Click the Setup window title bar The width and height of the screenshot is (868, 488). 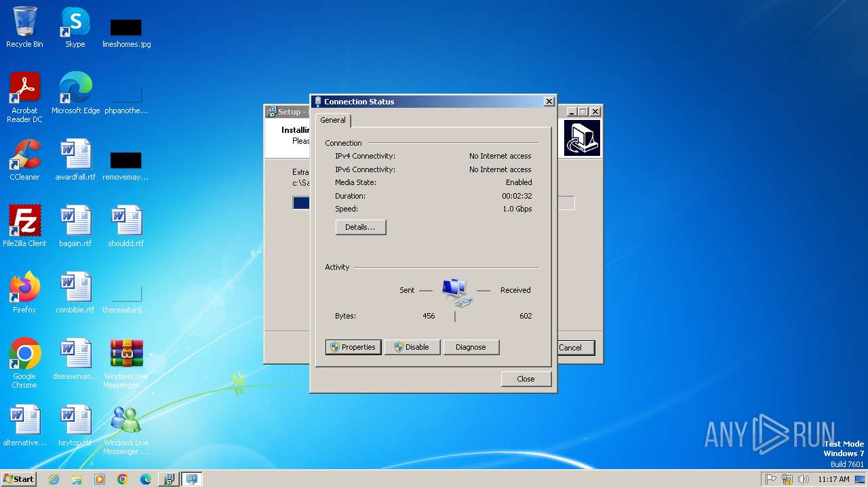pyautogui.click(x=288, y=112)
